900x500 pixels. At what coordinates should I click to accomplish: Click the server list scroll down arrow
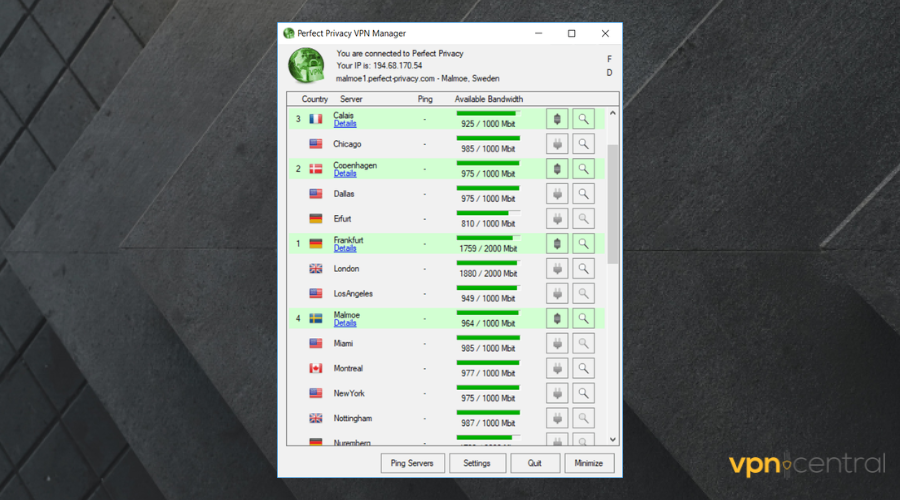click(x=612, y=440)
